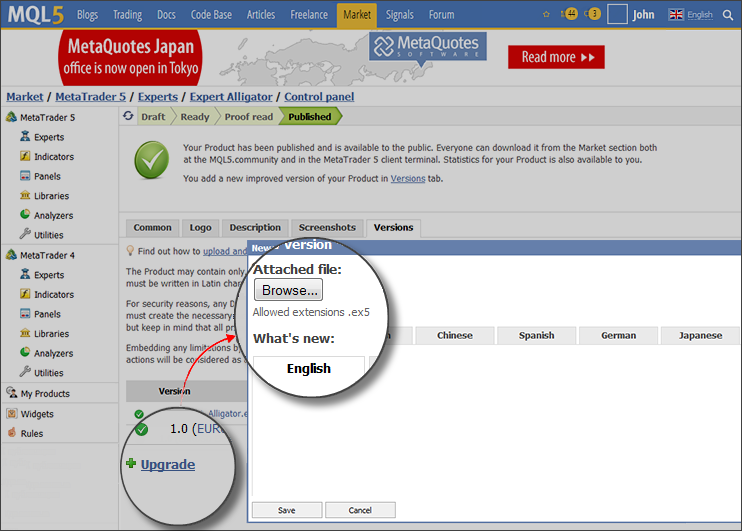Viewport: 742px width, 531px height.
Task: Click the Expert Alligator breadcrumb link
Action: 231,97
